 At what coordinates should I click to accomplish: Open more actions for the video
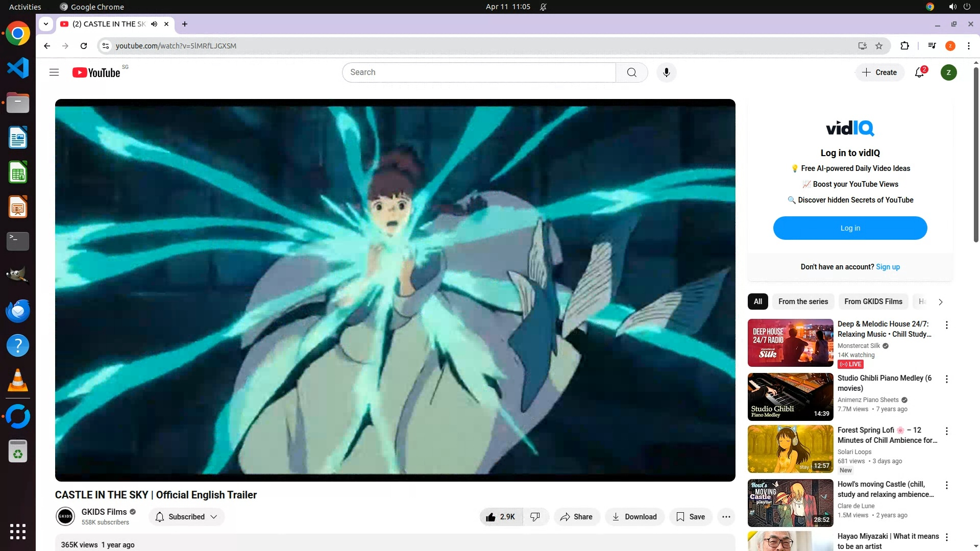click(726, 517)
